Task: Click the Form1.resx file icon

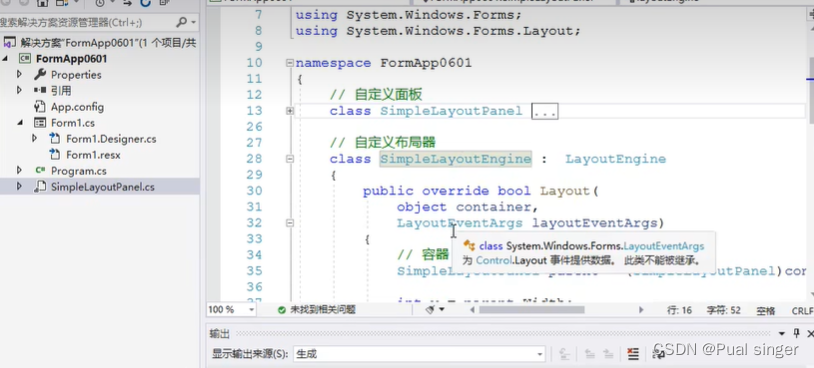Action: [x=55, y=155]
